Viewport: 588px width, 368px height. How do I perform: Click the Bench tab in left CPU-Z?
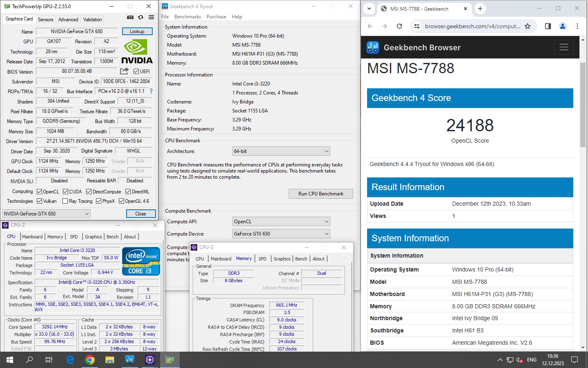[113, 237]
